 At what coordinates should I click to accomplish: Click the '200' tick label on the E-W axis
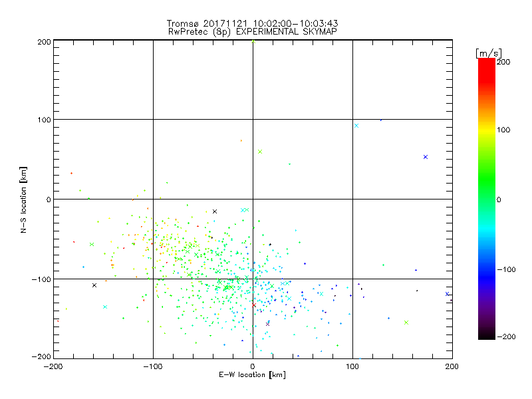point(452,366)
